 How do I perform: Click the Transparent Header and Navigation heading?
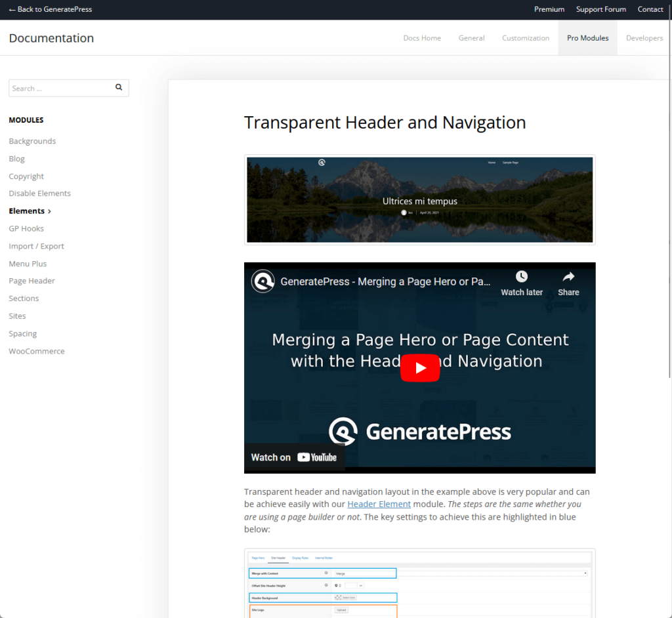click(385, 123)
